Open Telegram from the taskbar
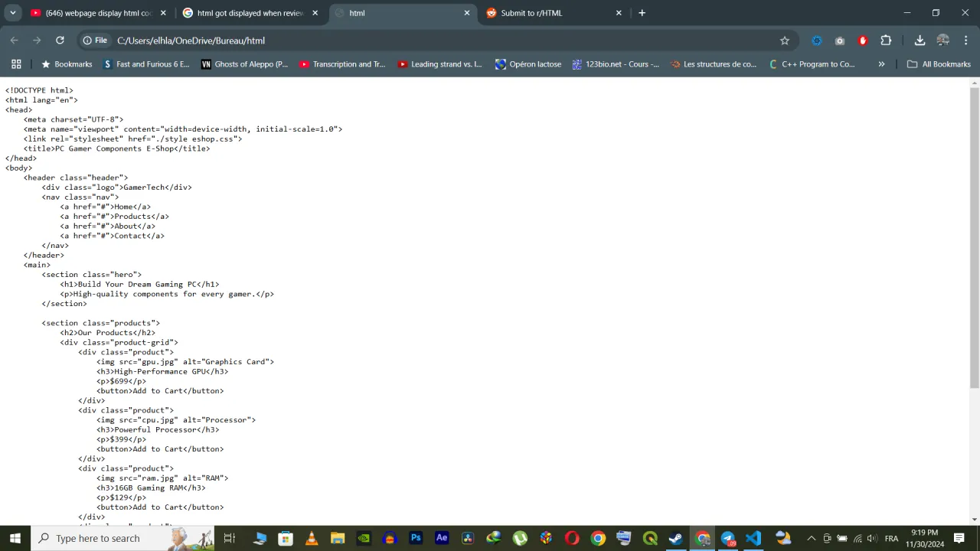 [x=728, y=538]
